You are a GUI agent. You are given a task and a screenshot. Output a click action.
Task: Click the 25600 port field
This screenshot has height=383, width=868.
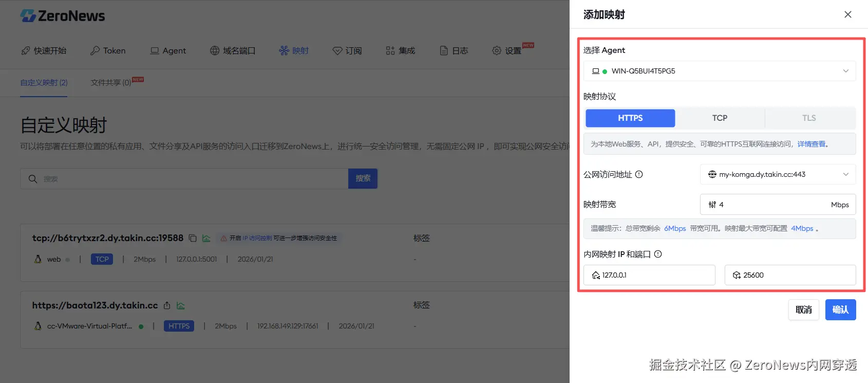(790, 275)
